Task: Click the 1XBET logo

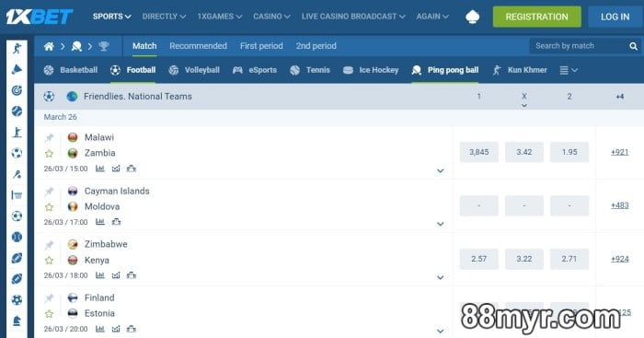Action: pos(40,17)
